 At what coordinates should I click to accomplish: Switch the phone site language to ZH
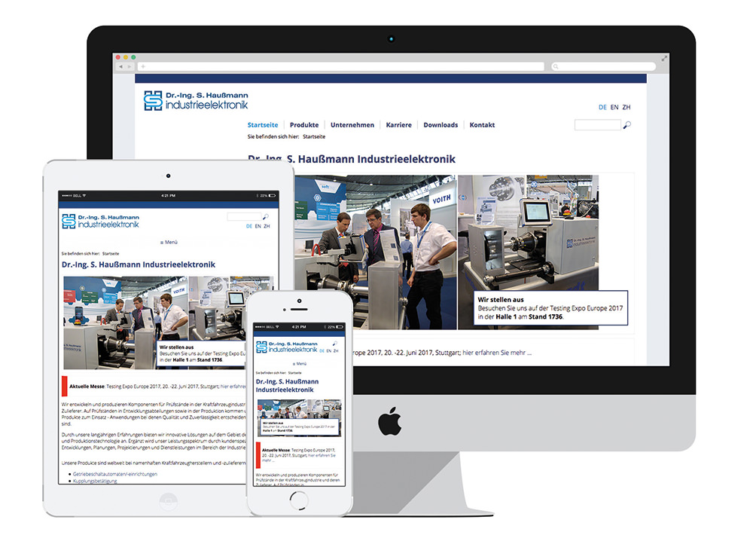(x=336, y=351)
